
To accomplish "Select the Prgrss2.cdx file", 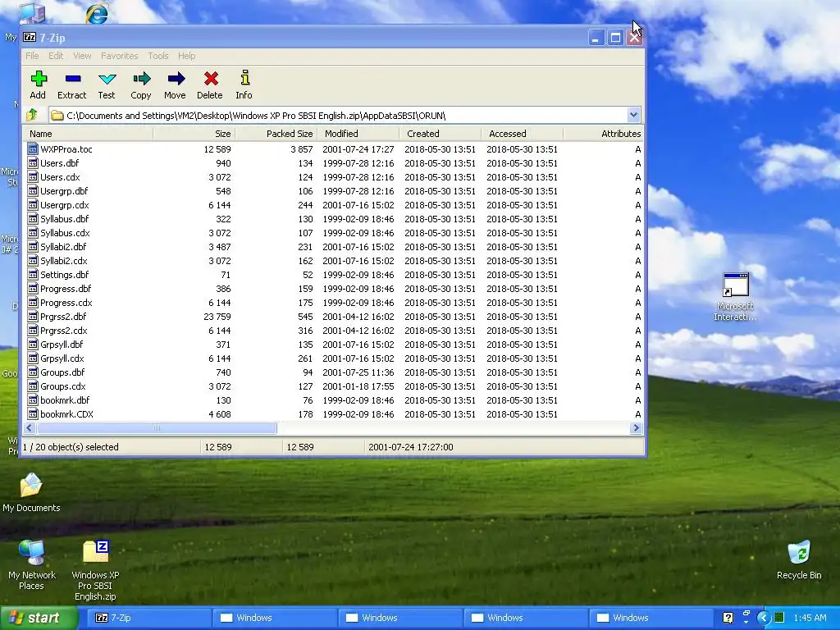I will pos(333,330).
